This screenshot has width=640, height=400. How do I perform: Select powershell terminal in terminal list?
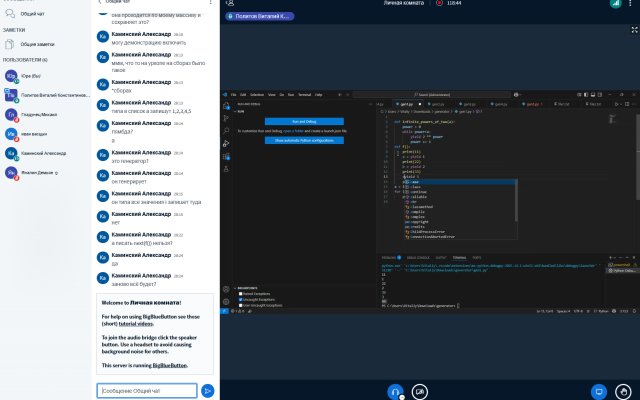point(622,265)
